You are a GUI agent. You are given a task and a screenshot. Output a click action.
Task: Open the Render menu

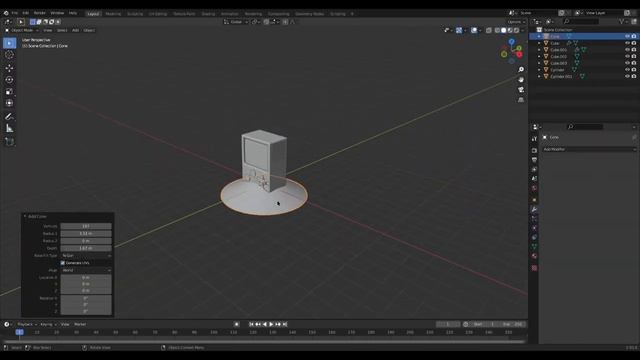40,13
